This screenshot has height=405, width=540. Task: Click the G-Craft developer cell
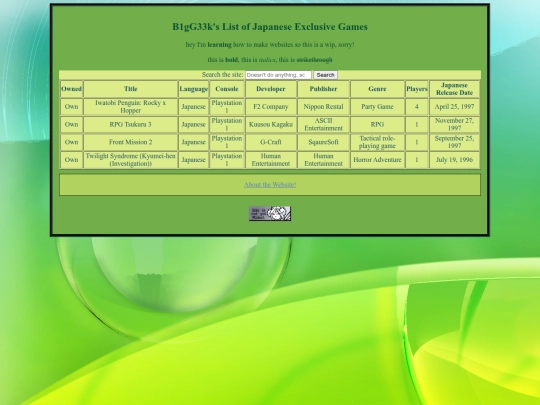[271, 142]
